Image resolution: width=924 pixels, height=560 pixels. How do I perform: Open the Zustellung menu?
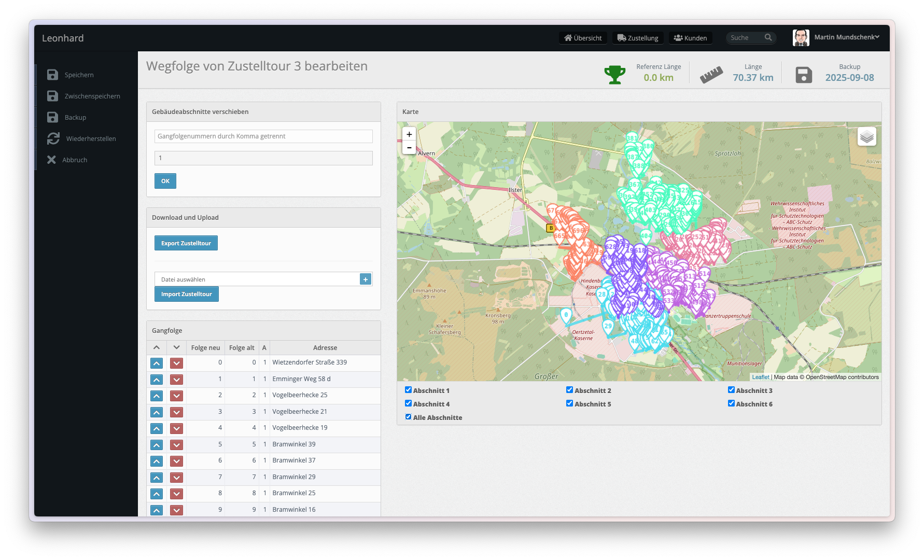coord(637,38)
